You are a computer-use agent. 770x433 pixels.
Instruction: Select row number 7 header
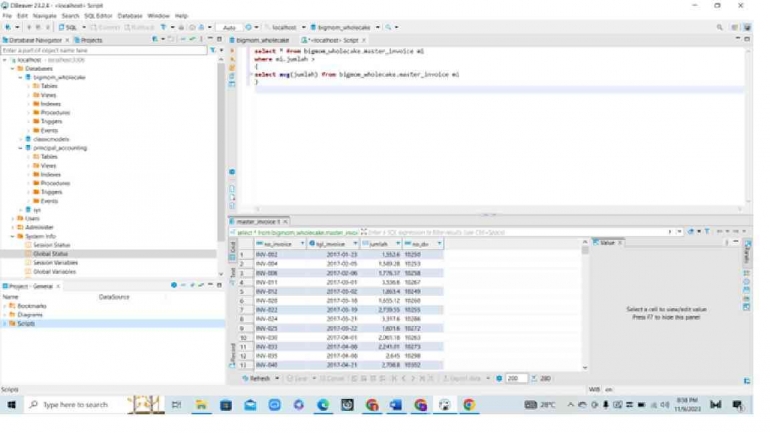pyautogui.click(x=243, y=310)
